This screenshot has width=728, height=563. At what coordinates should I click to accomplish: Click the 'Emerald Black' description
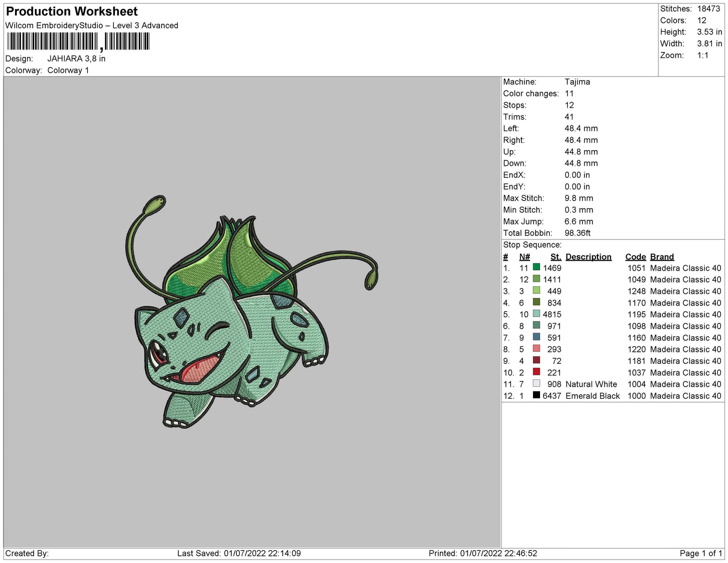click(593, 396)
